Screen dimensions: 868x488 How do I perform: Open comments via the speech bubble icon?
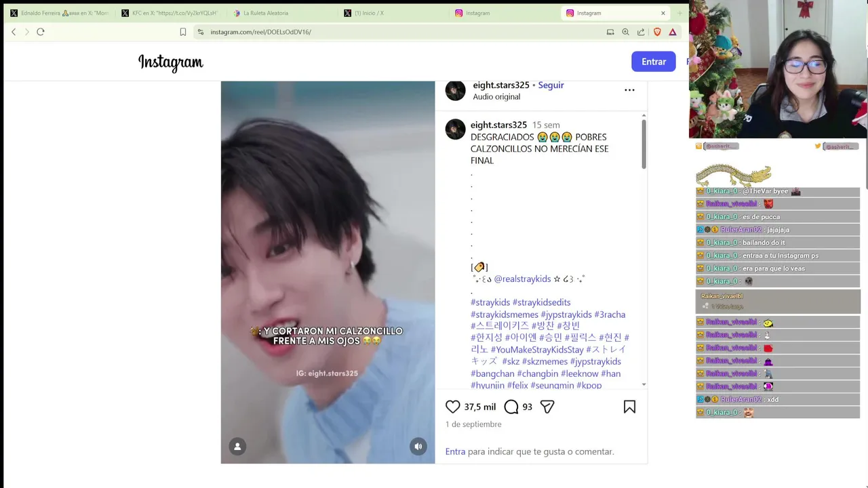pyautogui.click(x=511, y=407)
